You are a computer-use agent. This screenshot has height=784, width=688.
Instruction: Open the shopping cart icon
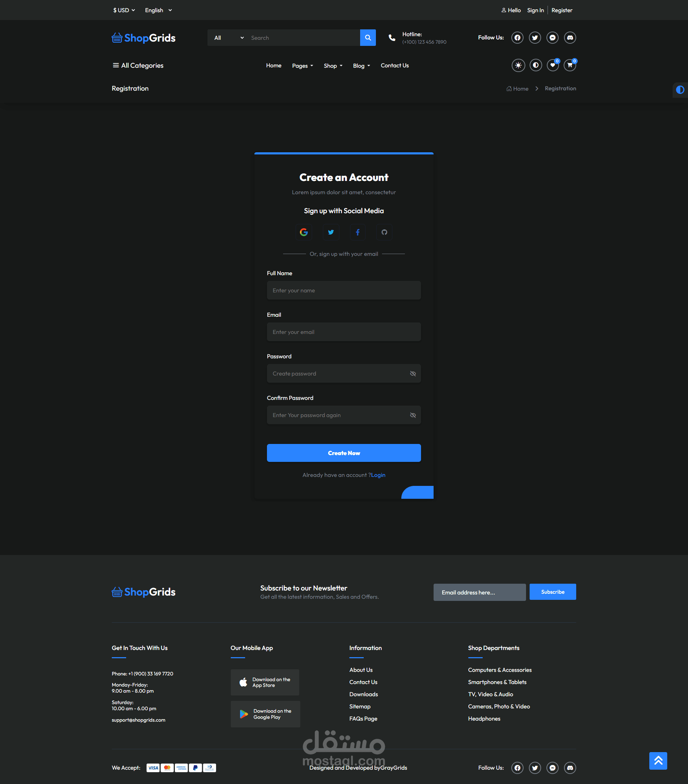(x=570, y=65)
